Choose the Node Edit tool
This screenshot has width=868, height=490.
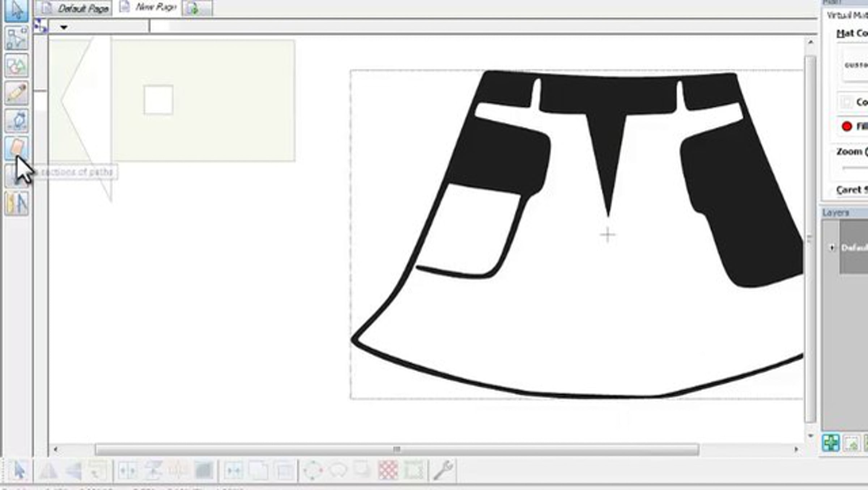(16, 38)
